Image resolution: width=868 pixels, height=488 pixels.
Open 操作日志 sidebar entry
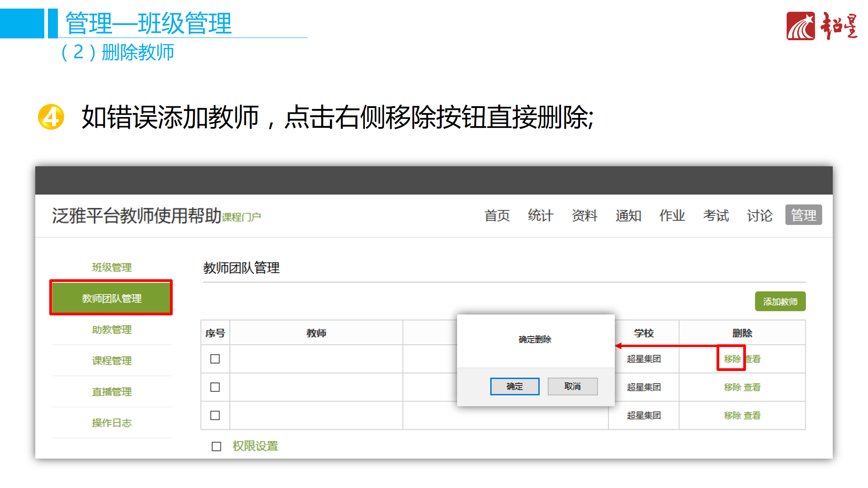[112, 423]
